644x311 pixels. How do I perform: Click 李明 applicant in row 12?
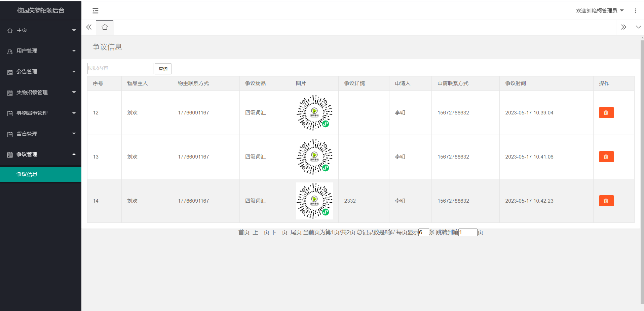400,113
